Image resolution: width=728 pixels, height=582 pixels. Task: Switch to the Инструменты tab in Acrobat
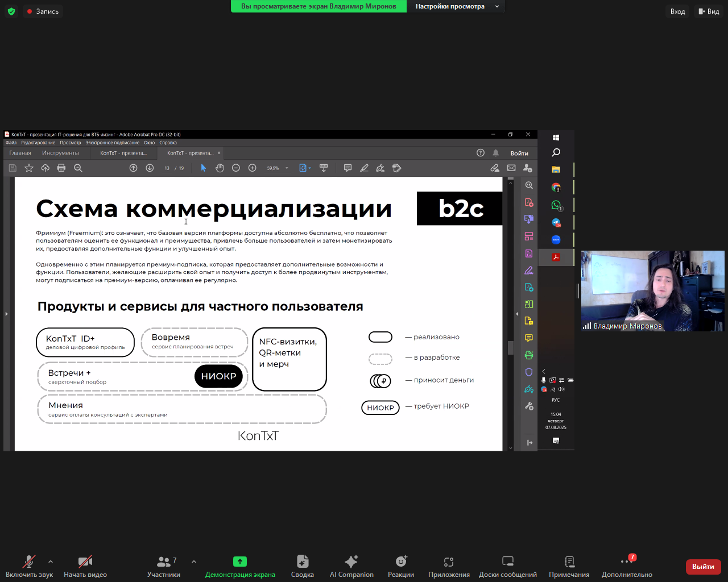coord(60,152)
